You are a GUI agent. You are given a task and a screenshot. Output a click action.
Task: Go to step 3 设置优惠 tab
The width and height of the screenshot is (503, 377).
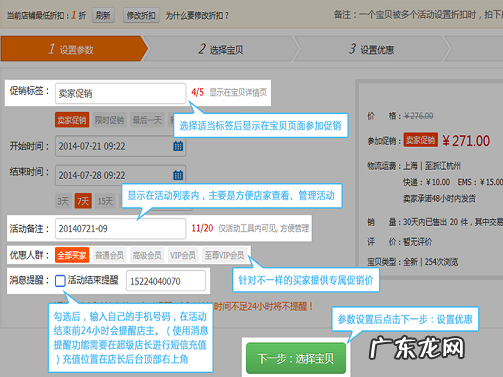(x=372, y=49)
